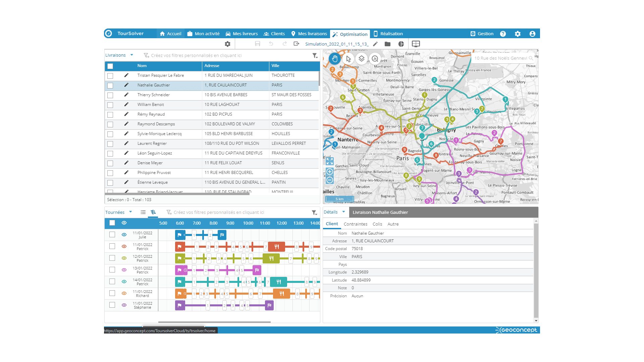
Task: Open simulation folder icon in toolbar
Action: pyautogui.click(x=387, y=44)
